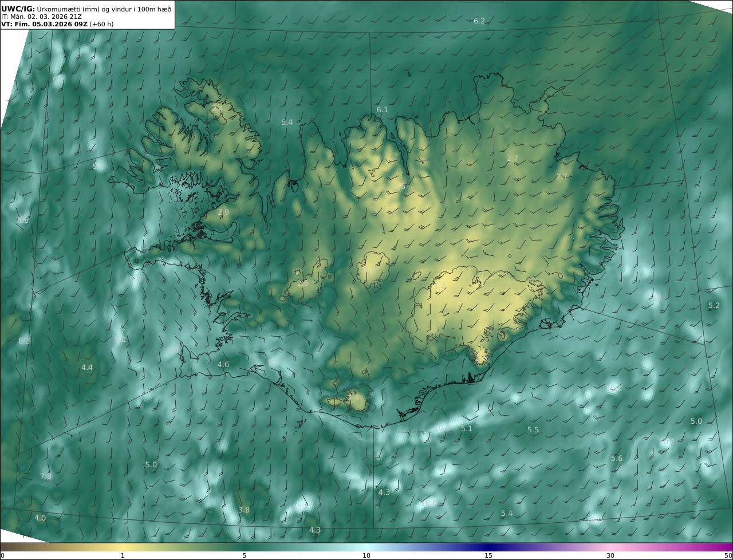Click the "VT: Fim. 05.03.2026 09Z (+60 h)" line
Image resolution: width=733 pixels, height=560 pixels.
(57, 25)
